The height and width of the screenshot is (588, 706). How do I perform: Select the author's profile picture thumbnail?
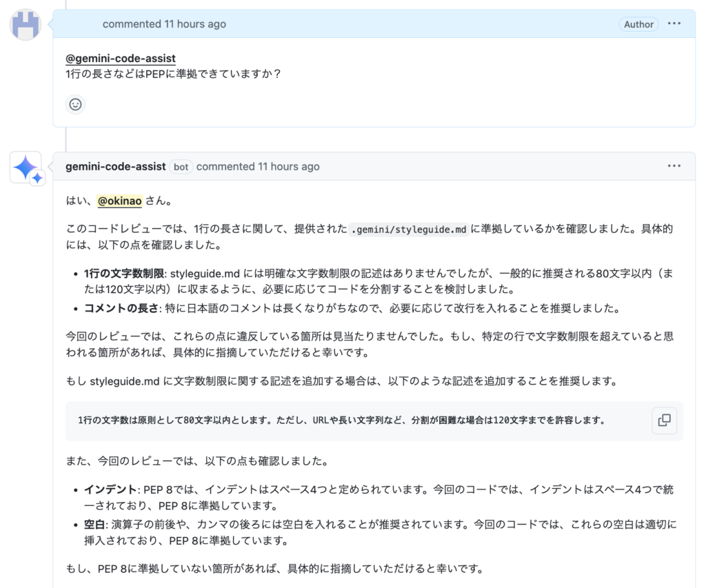point(25,24)
